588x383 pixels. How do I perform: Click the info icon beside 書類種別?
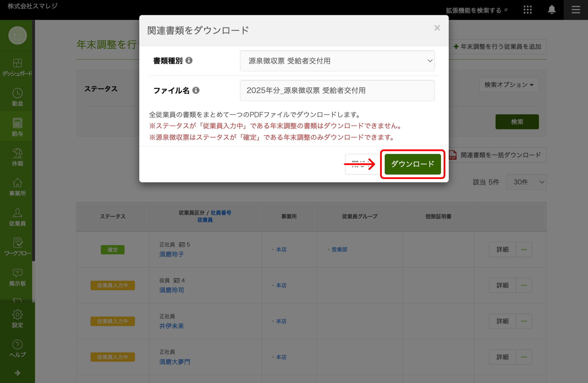click(x=189, y=61)
